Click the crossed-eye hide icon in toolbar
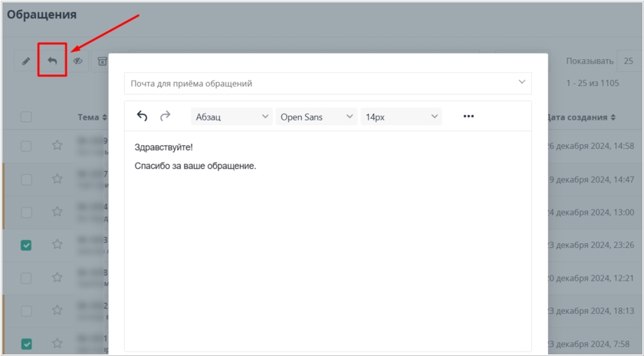644x356 pixels. (x=77, y=61)
